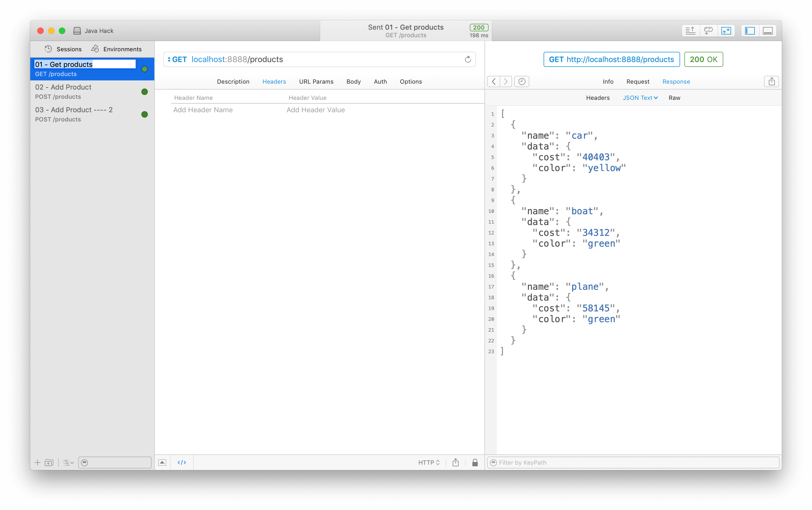
Task: Open the HTTP protocol selector
Action: (429, 463)
